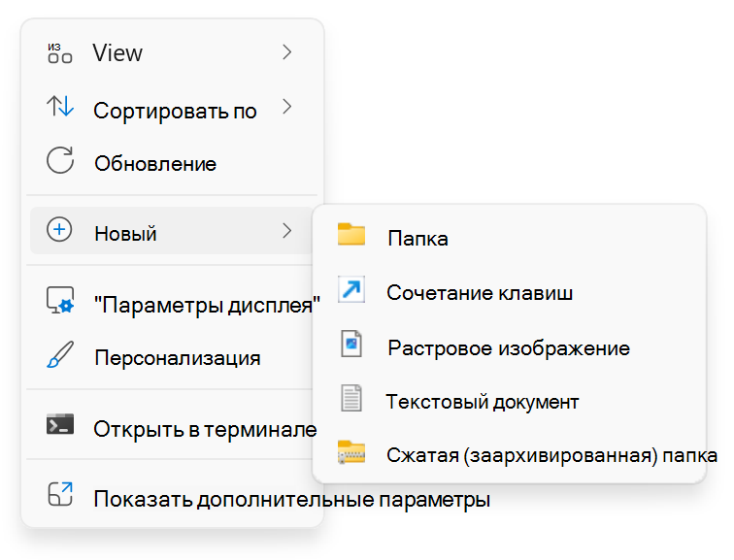Screen dimensions: 734x560
Task: Choose Сжатая (заархивированная) папка
Action: point(510,455)
